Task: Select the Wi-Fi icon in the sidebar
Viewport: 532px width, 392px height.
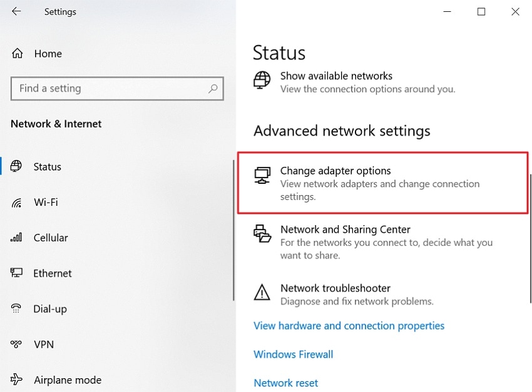Action: click(18, 202)
